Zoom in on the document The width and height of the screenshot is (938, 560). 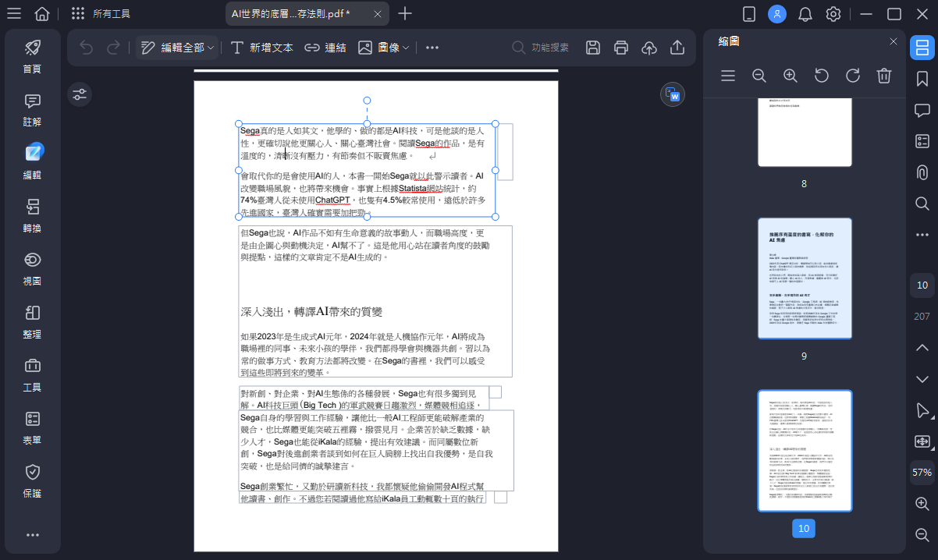click(x=922, y=504)
